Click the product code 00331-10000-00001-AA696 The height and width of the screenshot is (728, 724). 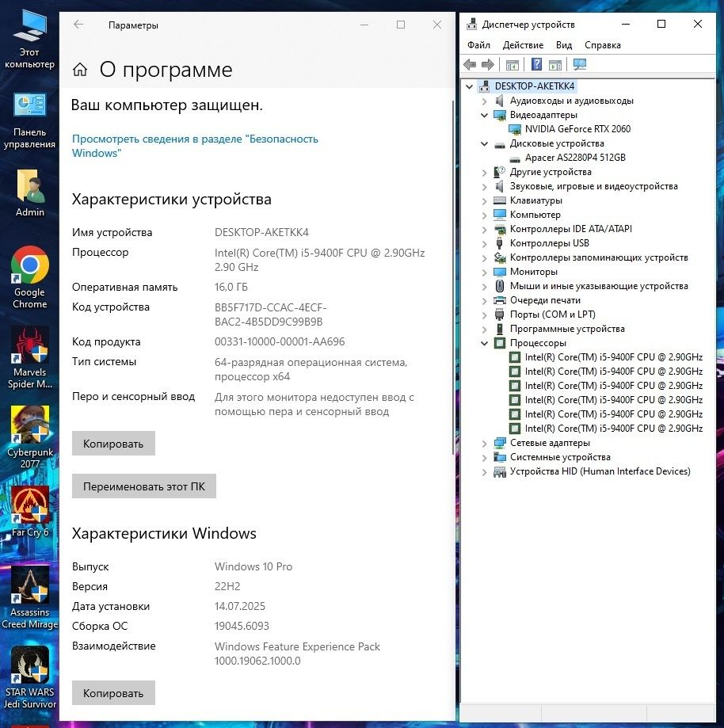(x=280, y=341)
